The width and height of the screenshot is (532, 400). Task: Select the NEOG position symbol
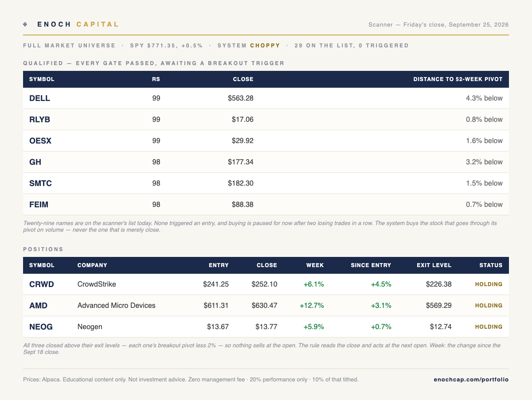coord(41,327)
